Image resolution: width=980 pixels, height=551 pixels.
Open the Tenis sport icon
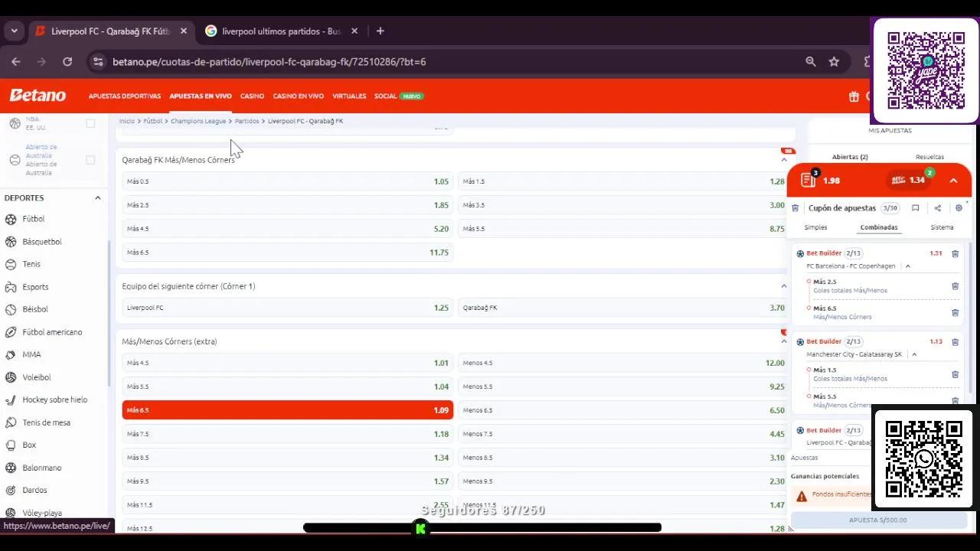[x=11, y=264]
